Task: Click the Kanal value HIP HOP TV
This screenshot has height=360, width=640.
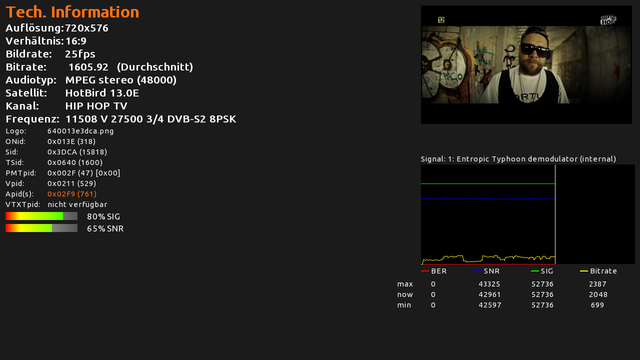Action: (x=96, y=106)
